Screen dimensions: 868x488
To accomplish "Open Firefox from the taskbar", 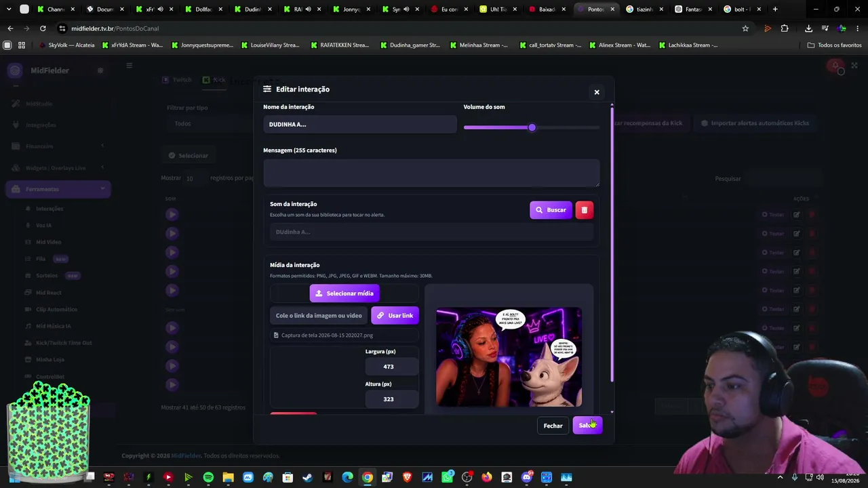I will pyautogui.click(x=486, y=477).
